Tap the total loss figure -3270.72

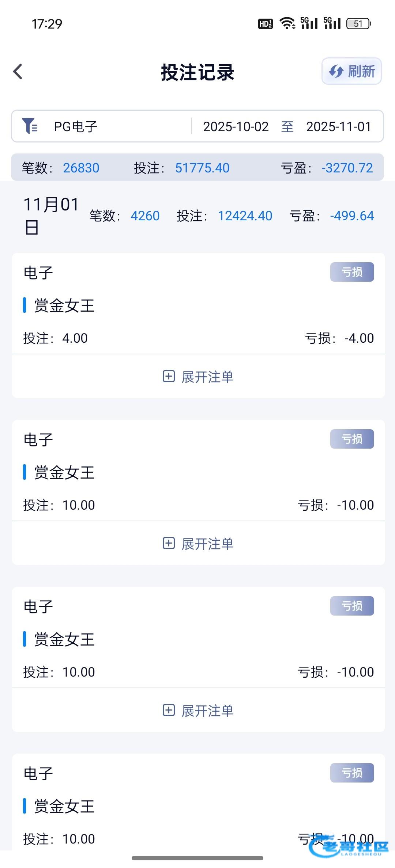click(347, 168)
